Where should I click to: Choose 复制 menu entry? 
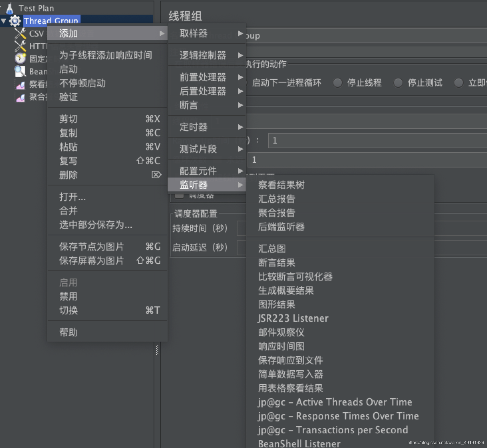point(107,133)
